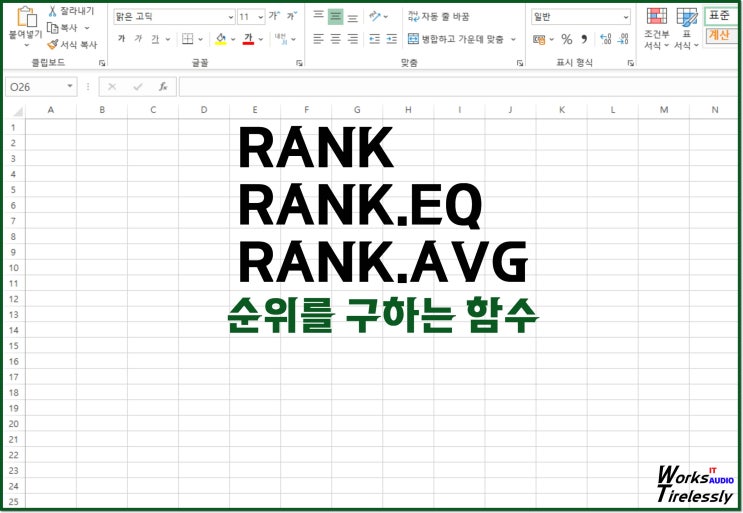Select top vertical alignment
The width and height of the screenshot is (743, 513).
click(x=318, y=17)
